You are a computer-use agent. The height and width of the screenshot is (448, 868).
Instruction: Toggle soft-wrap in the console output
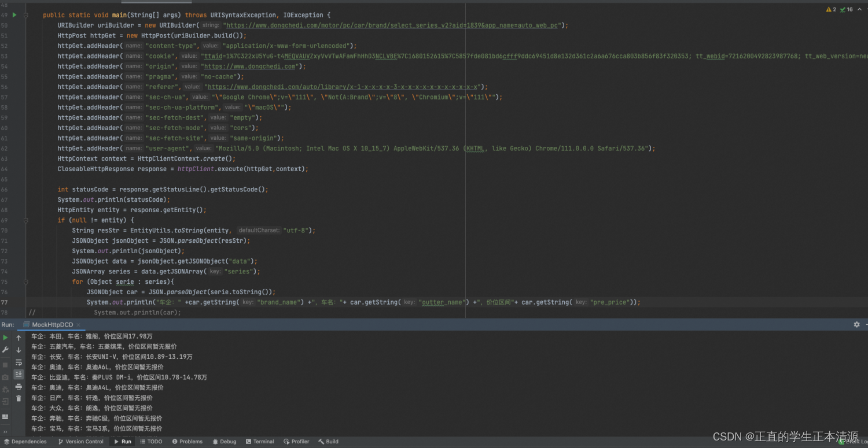point(19,362)
